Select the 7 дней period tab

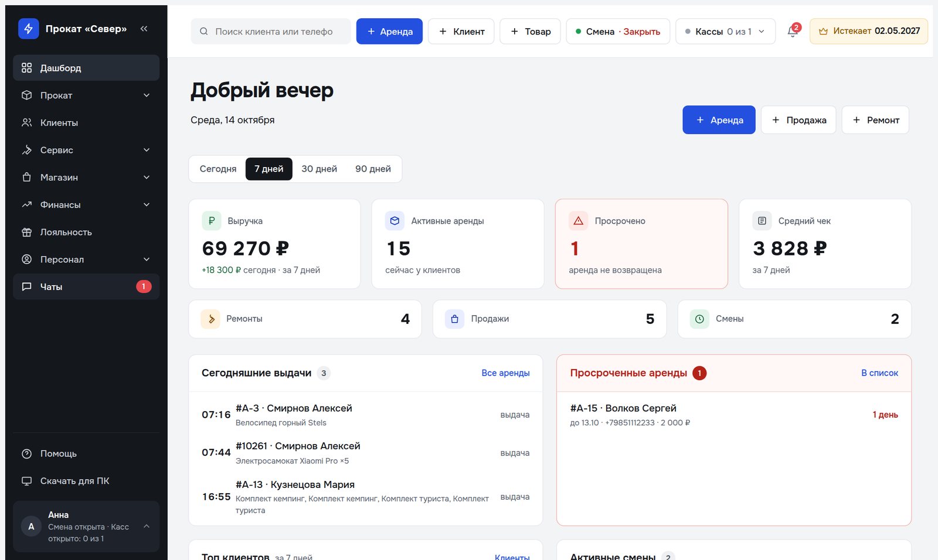click(x=269, y=169)
